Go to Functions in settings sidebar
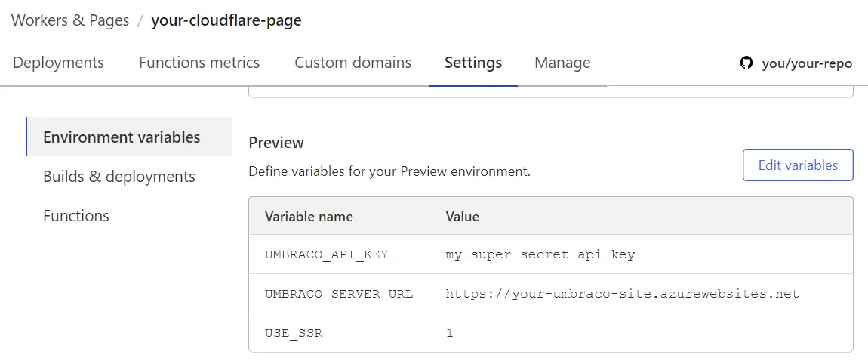 [76, 216]
